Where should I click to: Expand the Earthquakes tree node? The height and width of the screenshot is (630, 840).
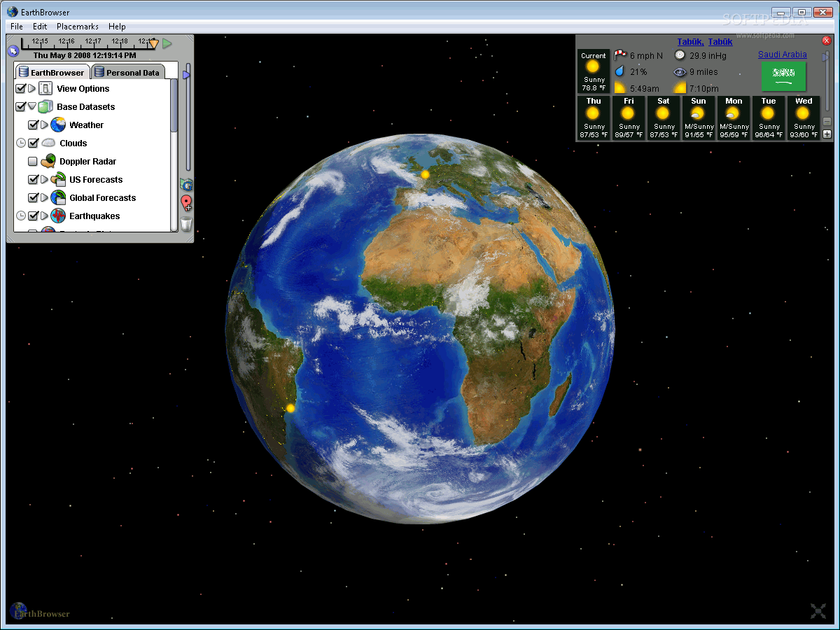point(44,216)
